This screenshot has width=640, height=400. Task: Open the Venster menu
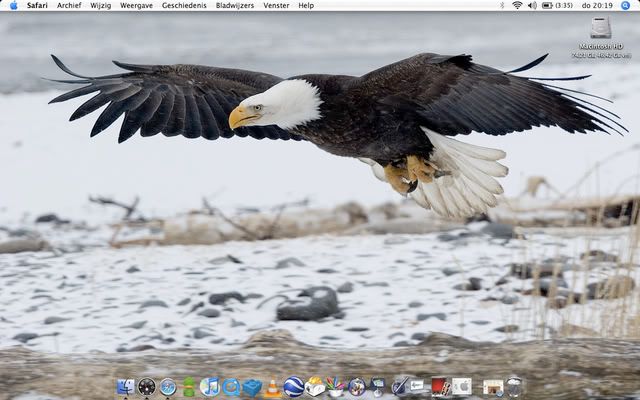coord(276,5)
